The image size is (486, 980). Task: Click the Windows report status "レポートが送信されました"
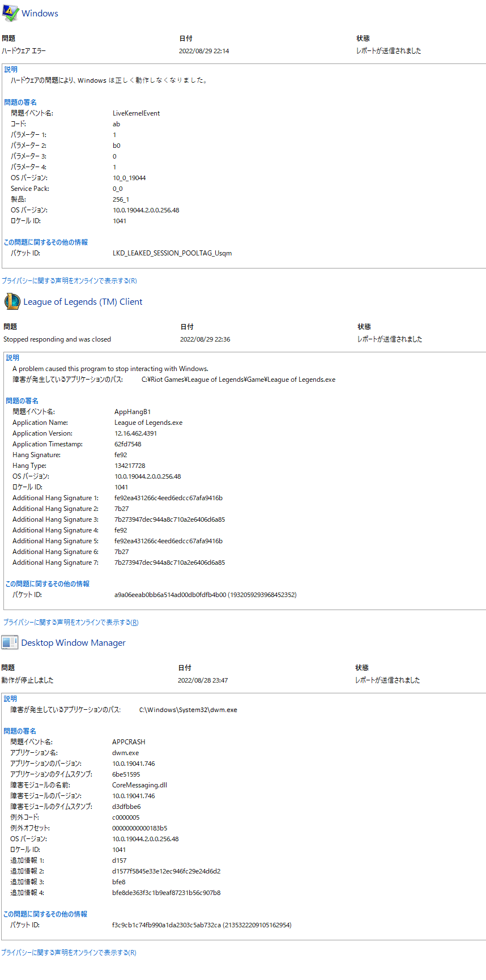tap(389, 51)
